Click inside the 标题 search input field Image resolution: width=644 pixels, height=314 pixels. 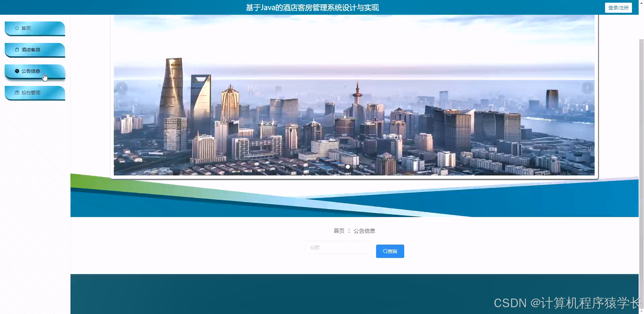click(338, 248)
